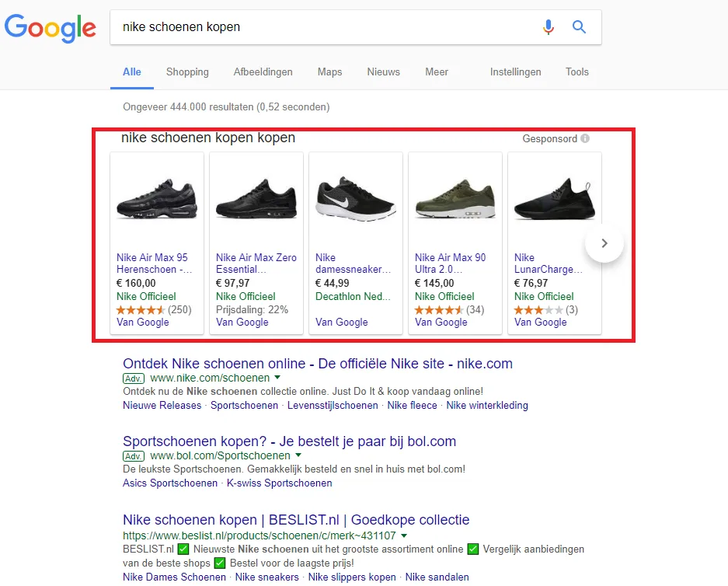Open Nike Air Max 90 Ultra 2.0 link
Image resolution: width=728 pixels, height=586 pixels.
tap(451, 263)
